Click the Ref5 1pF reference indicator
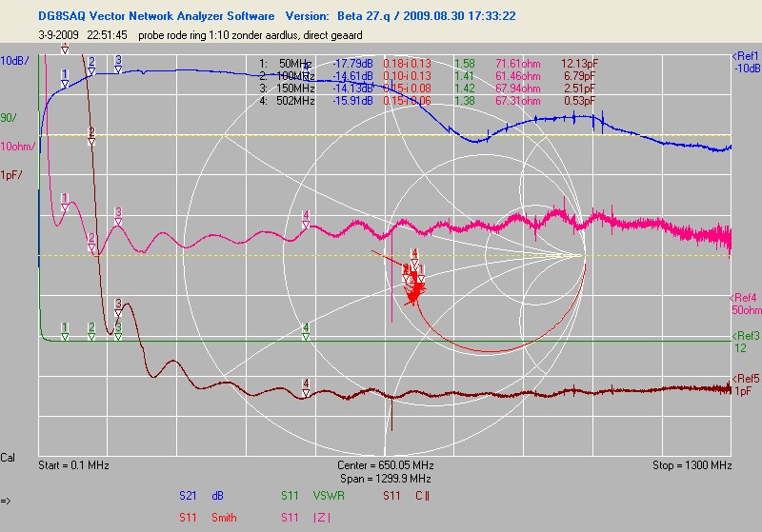Screen dimensions: 762x532 pyautogui.click(x=745, y=384)
